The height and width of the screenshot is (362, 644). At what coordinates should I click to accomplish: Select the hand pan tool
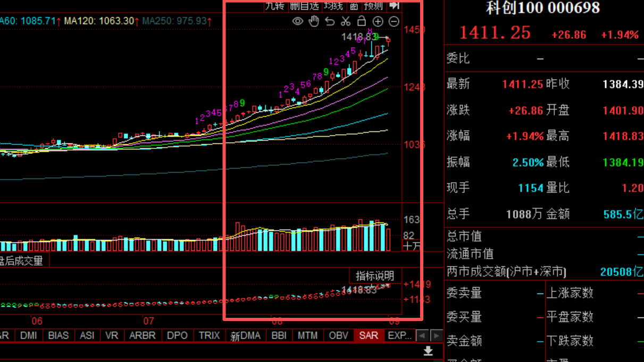(314, 21)
